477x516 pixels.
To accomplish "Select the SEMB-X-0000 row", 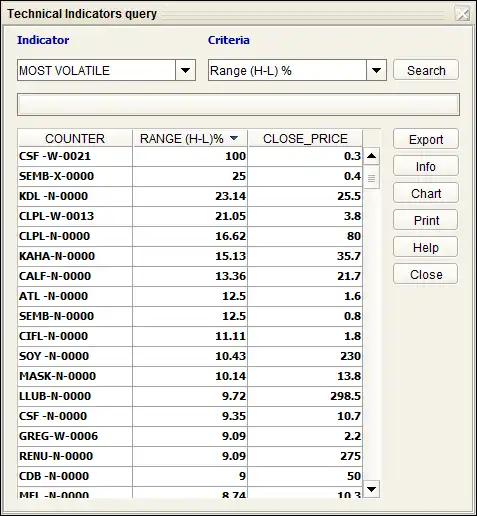I will [x=190, y=176].
